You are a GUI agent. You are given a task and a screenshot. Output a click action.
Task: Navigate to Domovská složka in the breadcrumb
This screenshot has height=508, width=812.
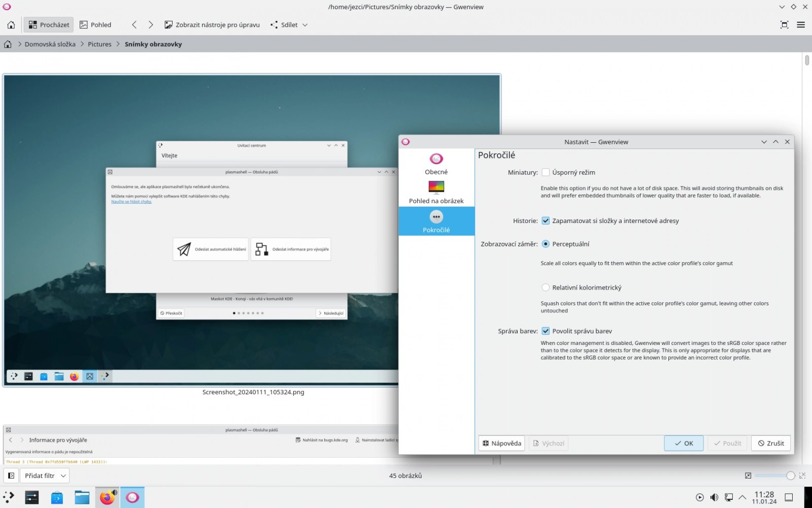click(50, 44)
